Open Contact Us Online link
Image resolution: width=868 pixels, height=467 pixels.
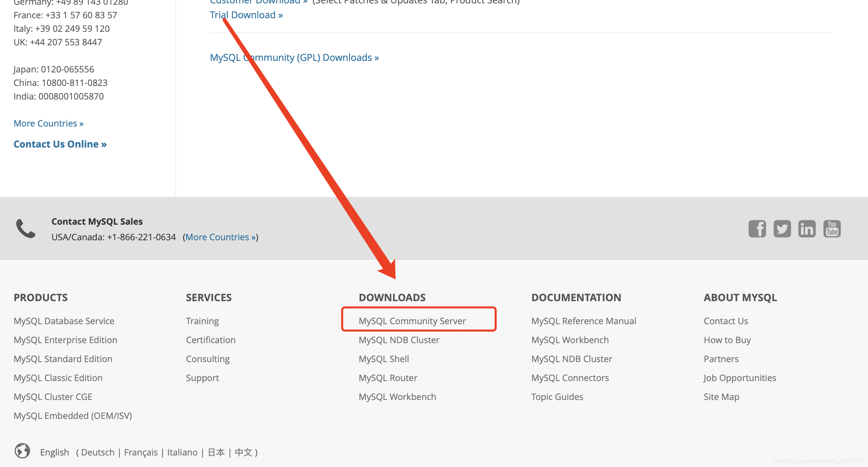(x=60, y=144)
